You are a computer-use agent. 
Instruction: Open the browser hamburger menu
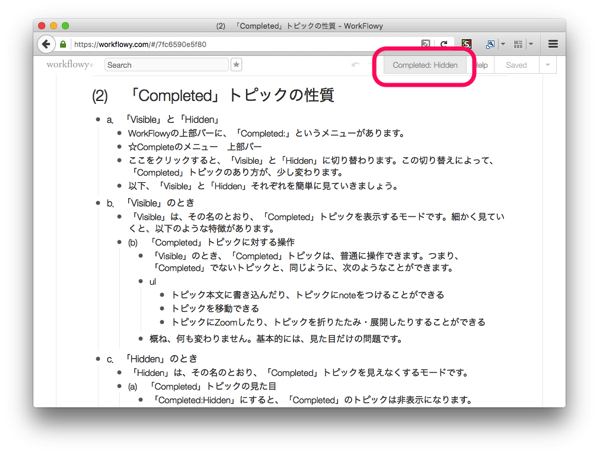click(x=553, y=44)
